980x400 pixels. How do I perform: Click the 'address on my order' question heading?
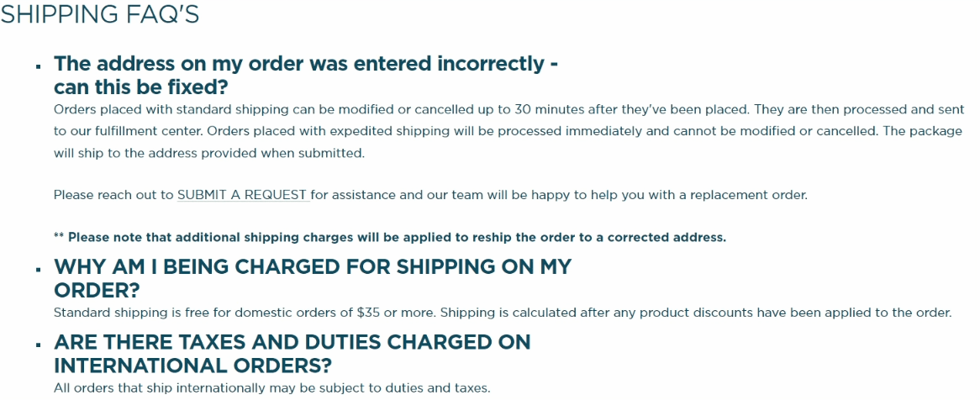pos(306,64)
